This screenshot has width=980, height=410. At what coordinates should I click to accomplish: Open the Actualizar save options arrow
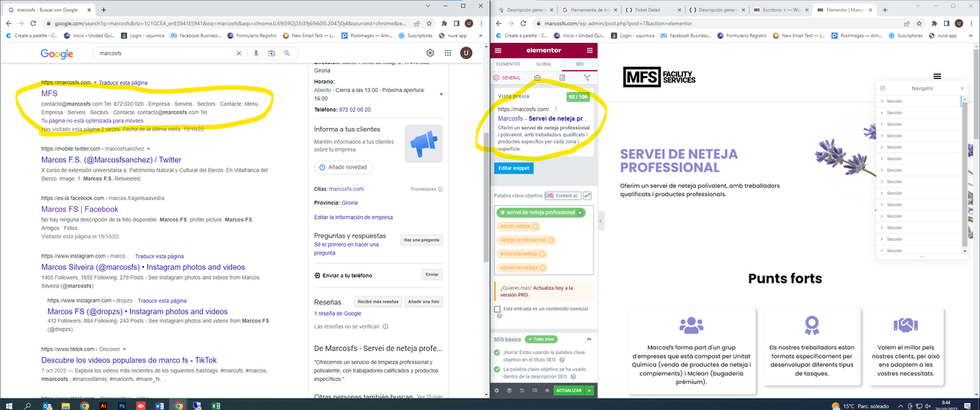(x=590, y=391)
